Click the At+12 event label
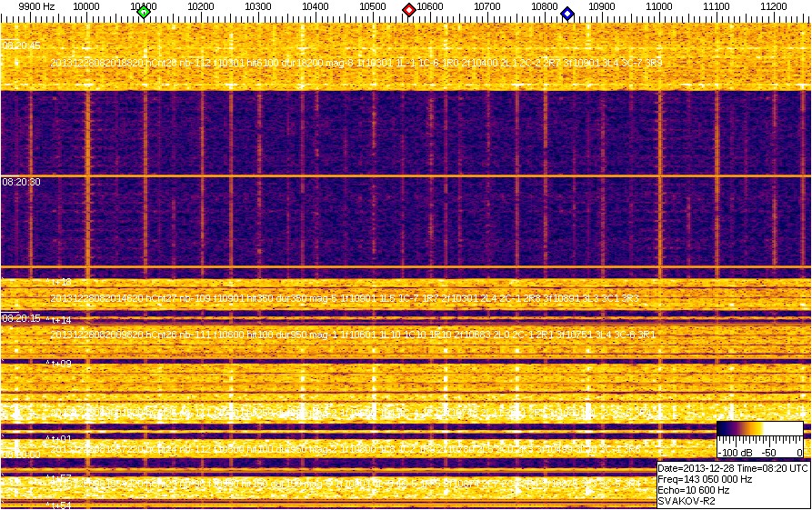812x510 pixels. (59, 282)
